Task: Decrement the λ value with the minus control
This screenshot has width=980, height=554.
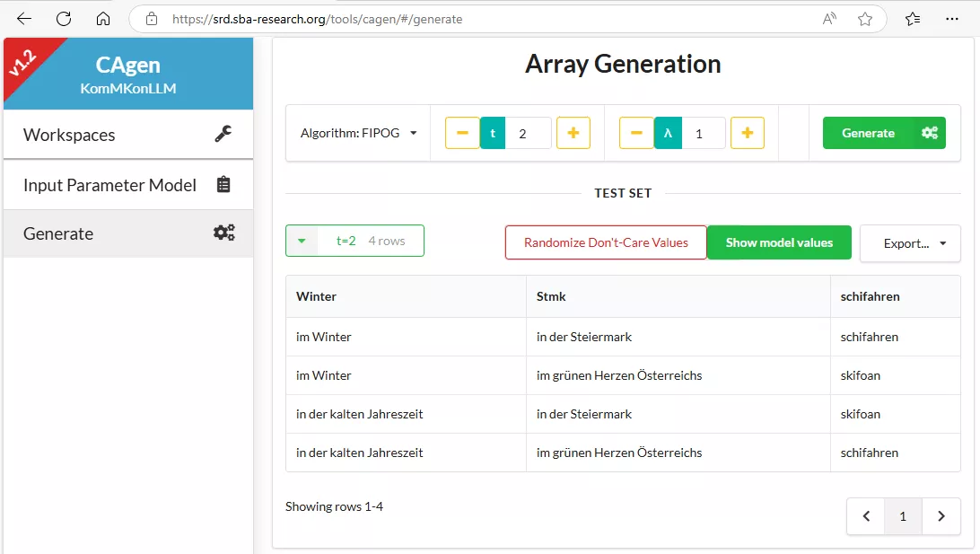Action: pos(636,132)
